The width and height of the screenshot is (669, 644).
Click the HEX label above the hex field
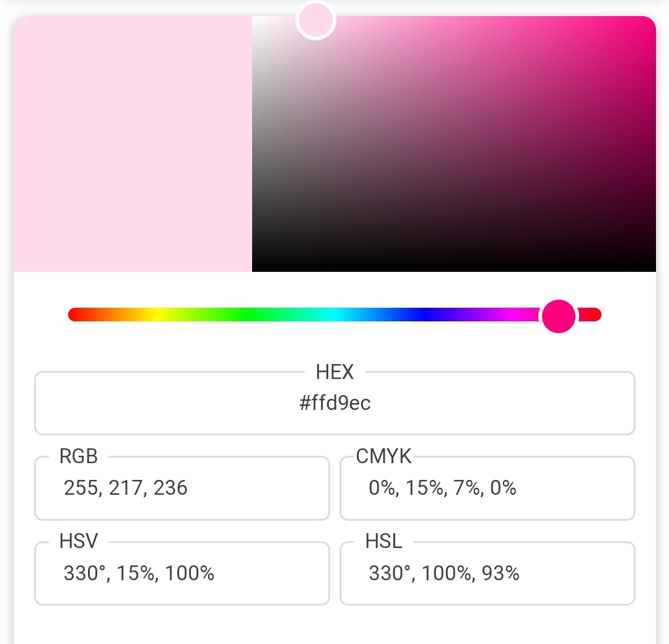click(x=334, y=372)
